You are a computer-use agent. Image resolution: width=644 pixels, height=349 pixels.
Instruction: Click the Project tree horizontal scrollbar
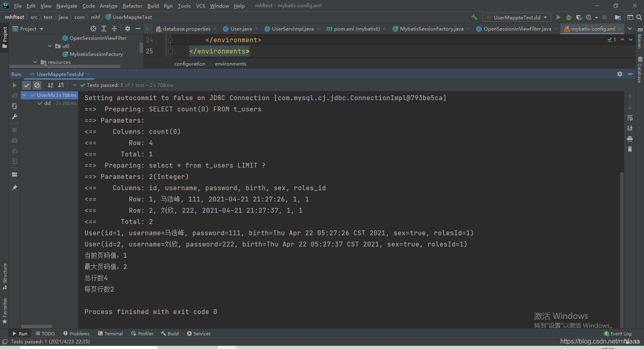coord(65,66)
